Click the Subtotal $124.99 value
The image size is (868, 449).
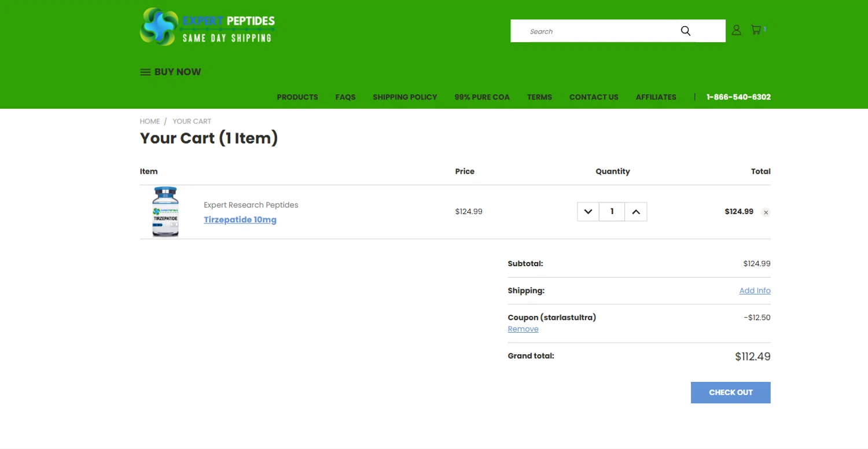(x=757, y=264)
